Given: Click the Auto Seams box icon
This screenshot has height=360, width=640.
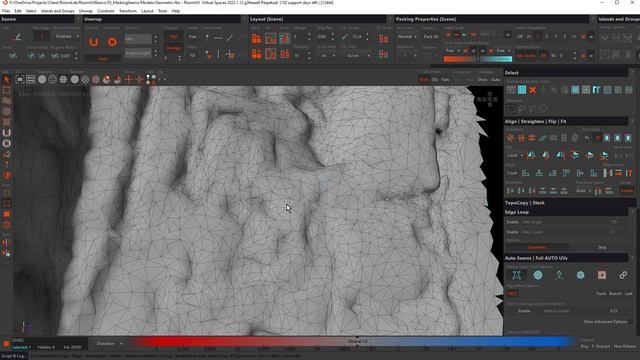Looking at the screenshot, I should coord(580,275).
